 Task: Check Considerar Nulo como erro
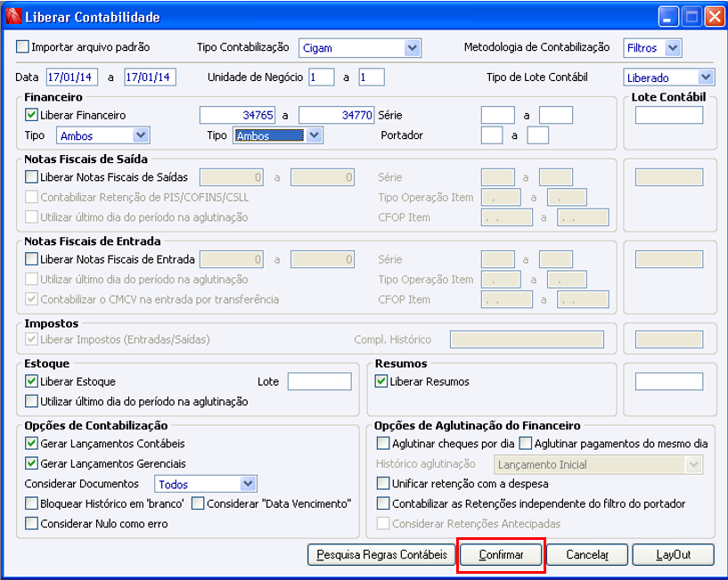coord(31,523)
